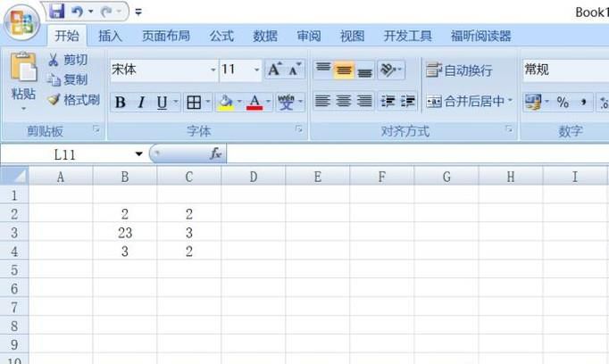Copy selection with 复制

pyautogui.click(x=69, y=80)
